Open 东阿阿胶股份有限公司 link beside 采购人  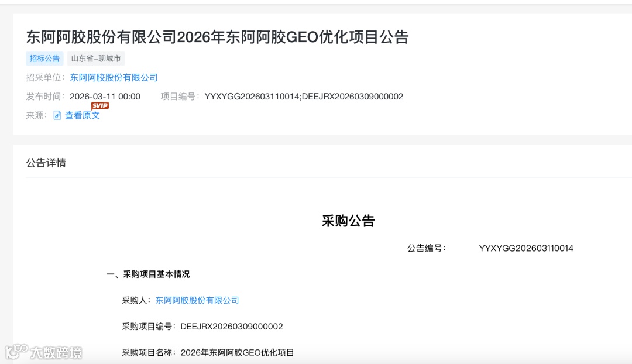tap(197, 300)
